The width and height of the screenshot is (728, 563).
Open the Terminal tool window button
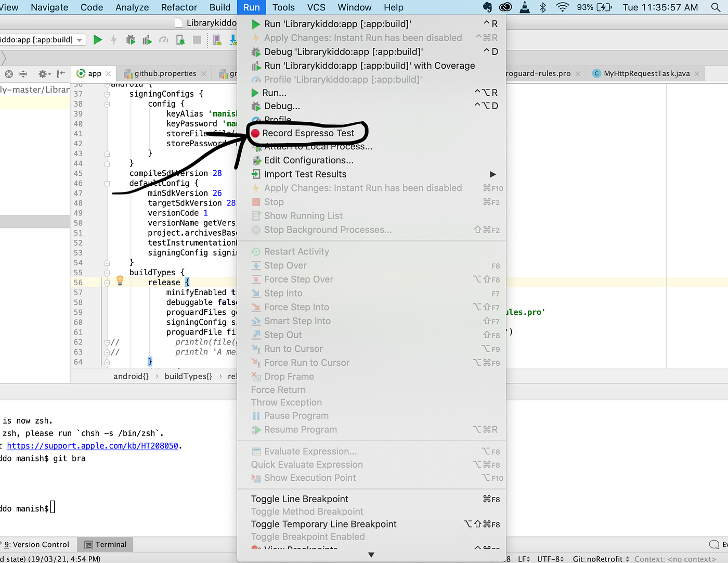coord(106,544)
